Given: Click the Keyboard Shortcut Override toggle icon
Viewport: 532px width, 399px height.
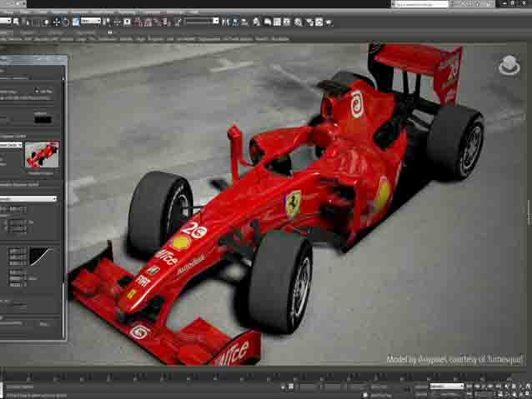Looking at the screenshot, I should [x=127, y=22].
